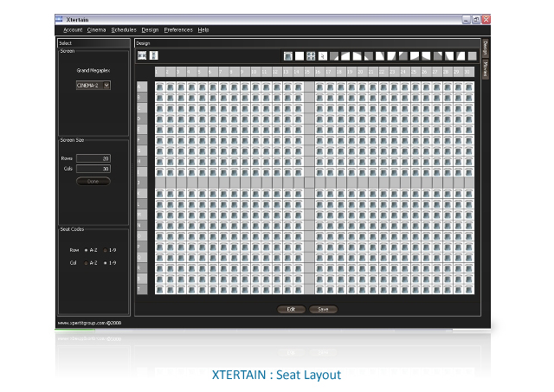Click the four-seat group icon in toolbar
The height and width of the screenshot is (392, 554).
pyautogui.click(x=311, y=55)
